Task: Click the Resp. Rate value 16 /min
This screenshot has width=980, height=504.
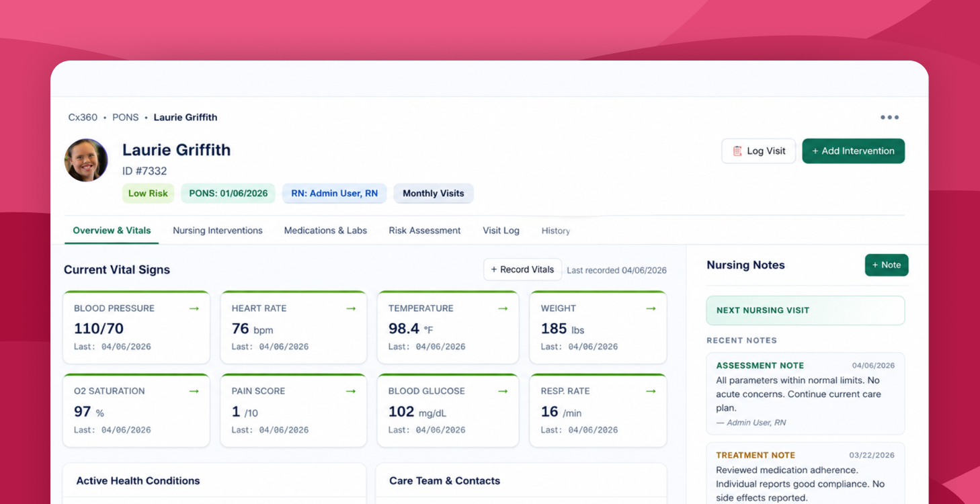Action: click(x=561, y=412)
